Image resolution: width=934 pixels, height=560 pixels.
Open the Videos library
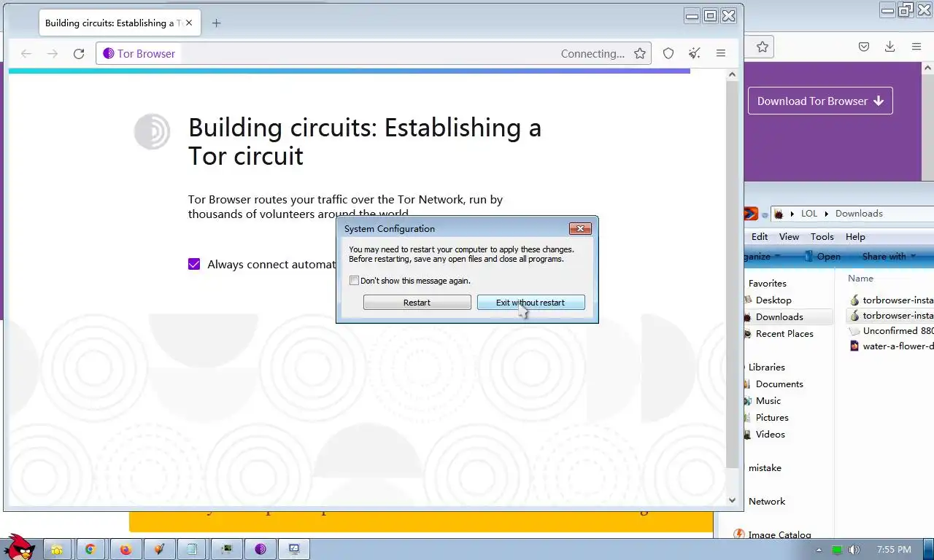click(770, 434)
